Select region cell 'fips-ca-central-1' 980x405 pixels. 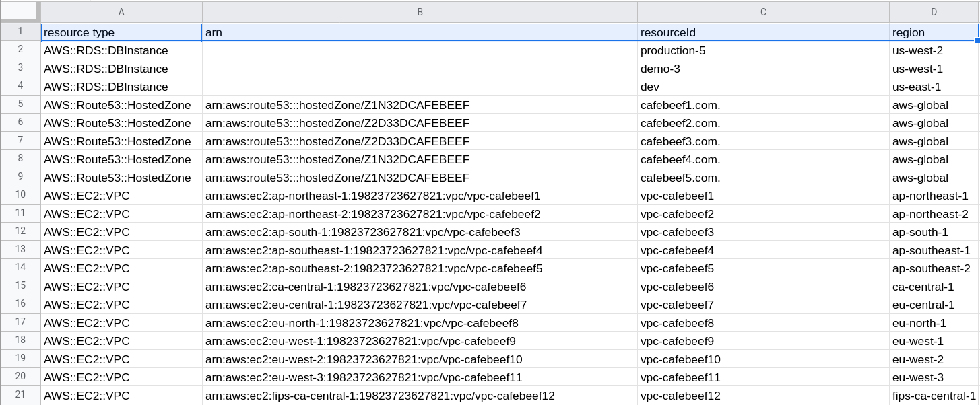934,395
